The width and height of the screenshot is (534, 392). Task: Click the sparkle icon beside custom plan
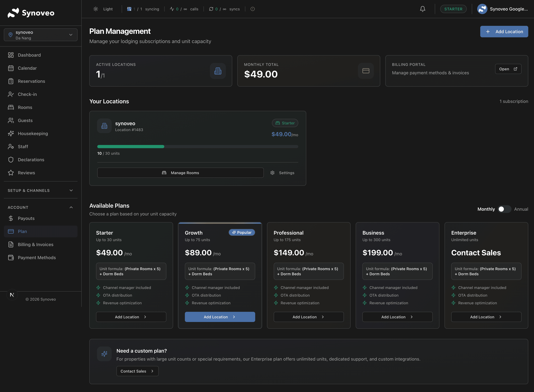104,354
